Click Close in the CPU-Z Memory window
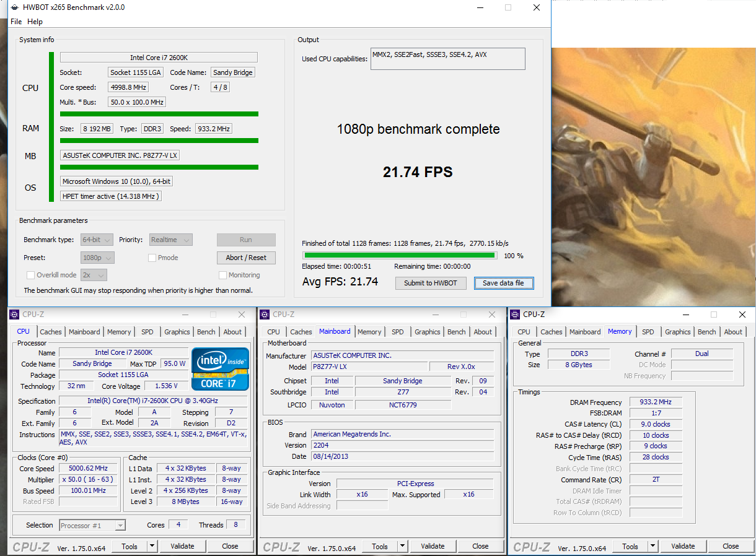The height and width of the screenshot is (556, 756). coord(731,546)
